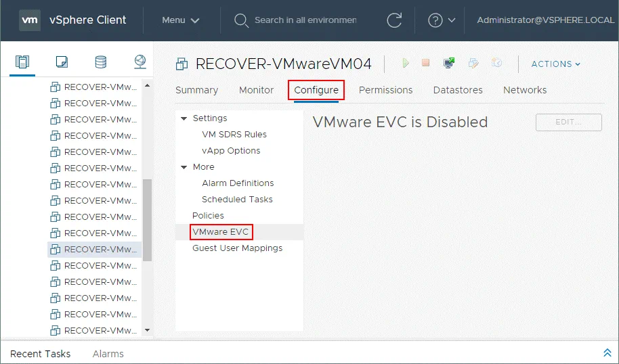Open the Datastores tab

(x=458, y=90)
